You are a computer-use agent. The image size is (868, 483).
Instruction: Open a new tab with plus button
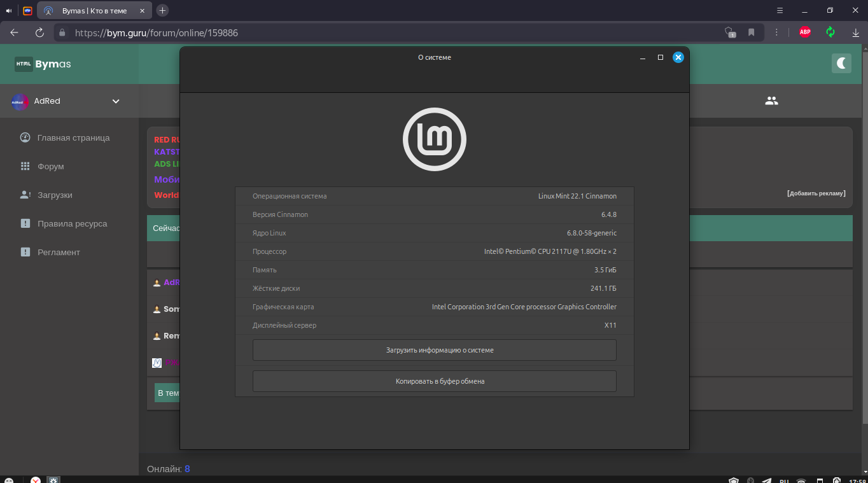coord(162,10)
